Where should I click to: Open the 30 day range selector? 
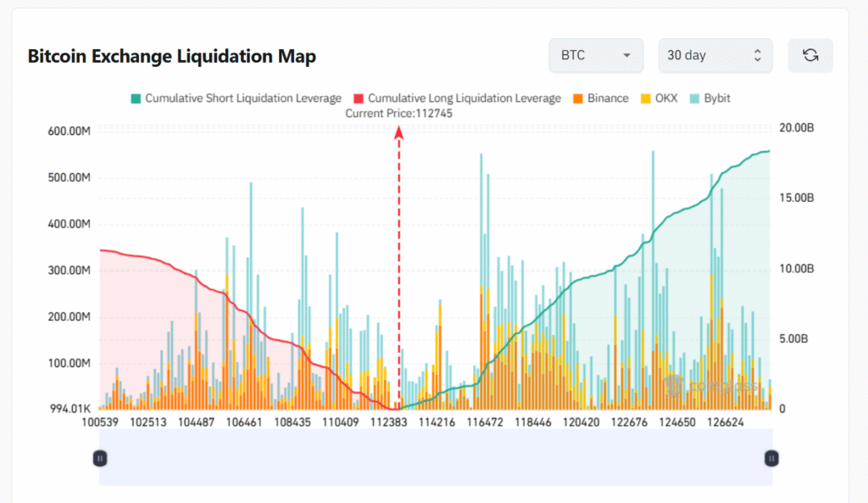[715, 55]
